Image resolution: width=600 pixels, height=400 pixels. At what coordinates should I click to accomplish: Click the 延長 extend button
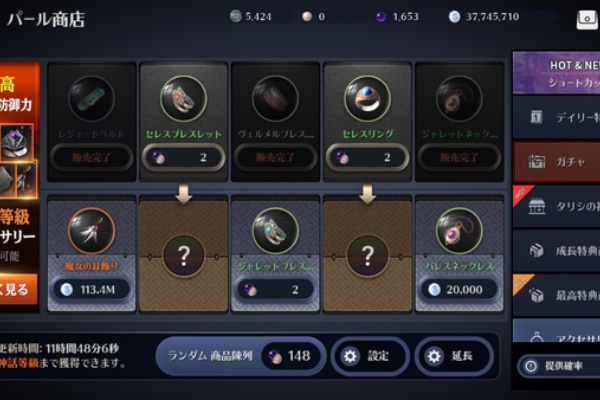454,356
